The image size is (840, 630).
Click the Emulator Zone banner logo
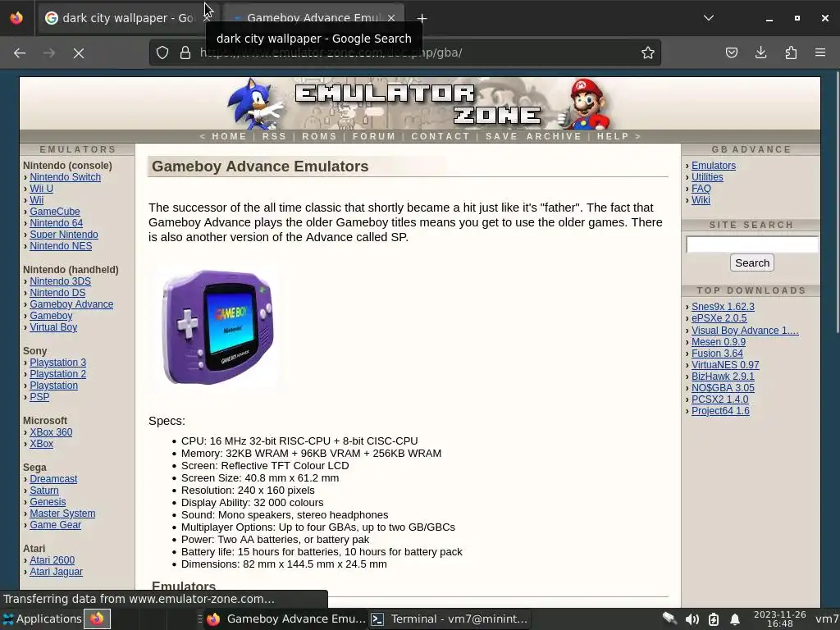tap(419, 103)
